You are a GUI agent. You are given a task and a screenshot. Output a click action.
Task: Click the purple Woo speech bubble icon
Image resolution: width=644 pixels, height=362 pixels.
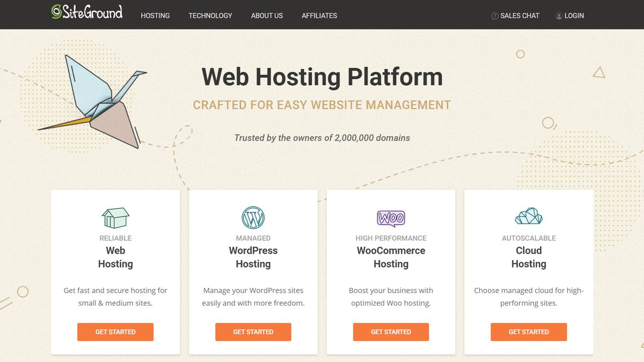point(391,218)
